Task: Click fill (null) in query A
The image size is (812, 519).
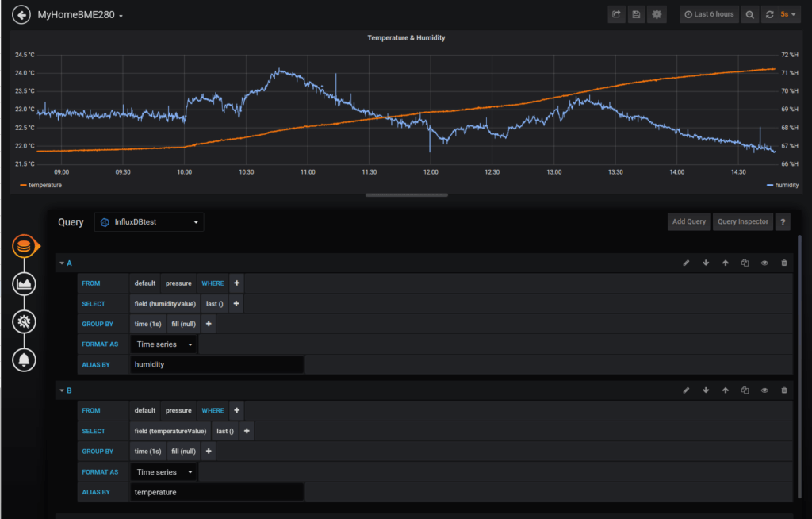Action: (x=184, y=324)
